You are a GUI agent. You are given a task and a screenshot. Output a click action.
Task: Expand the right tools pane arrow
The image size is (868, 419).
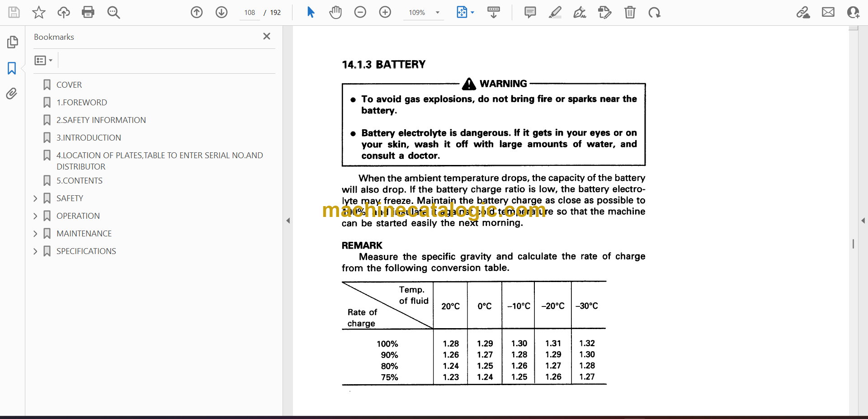point(863,221)
